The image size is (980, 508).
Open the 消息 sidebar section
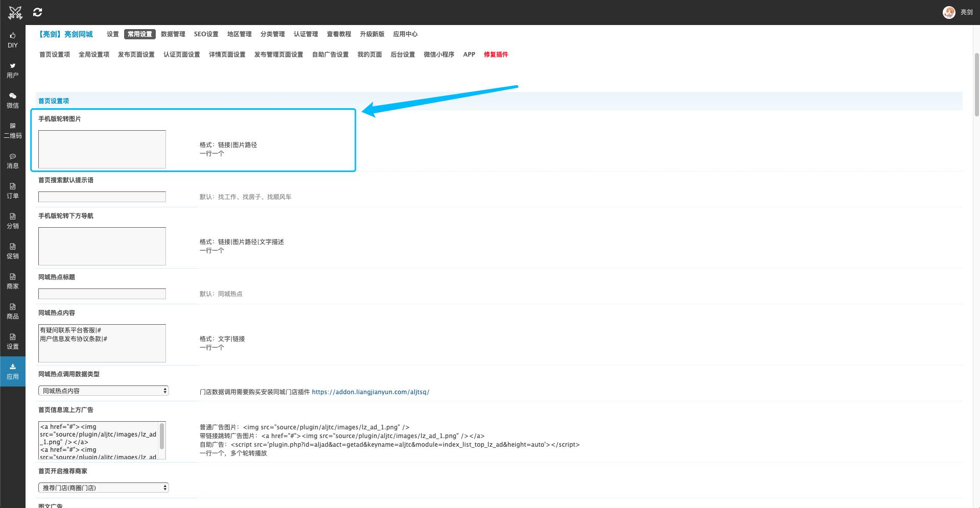pyautogui.click(x=13, y=161)
